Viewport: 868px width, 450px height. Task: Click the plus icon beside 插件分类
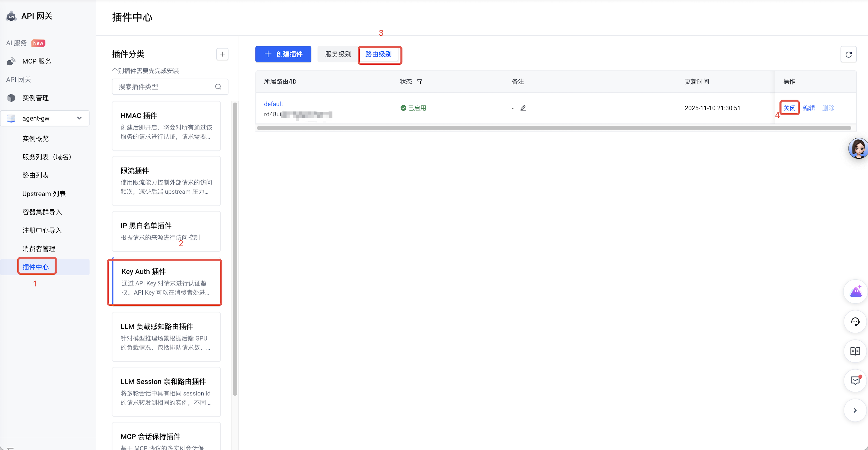(x=222, y=54)
